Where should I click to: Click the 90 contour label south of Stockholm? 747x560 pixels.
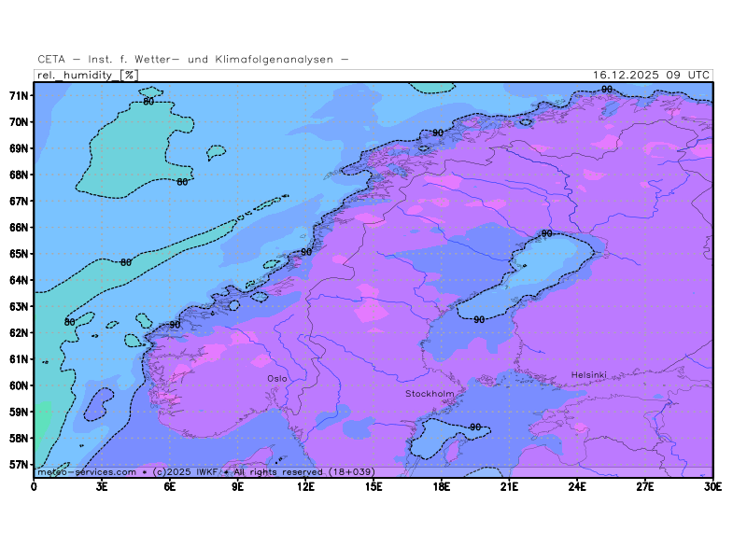474,427
